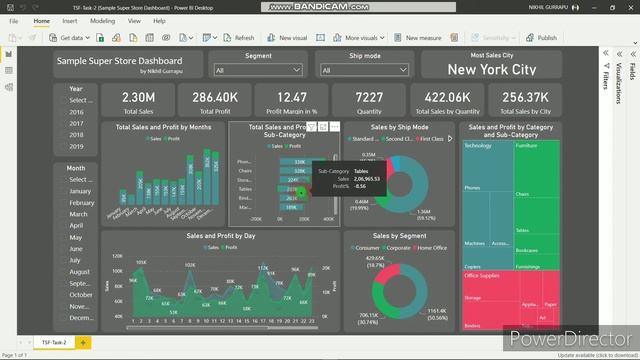The height and width of the screenshot is (360, 640).
Task: Click the Technology tile in the treemap
Action: (x=488, y=205)
